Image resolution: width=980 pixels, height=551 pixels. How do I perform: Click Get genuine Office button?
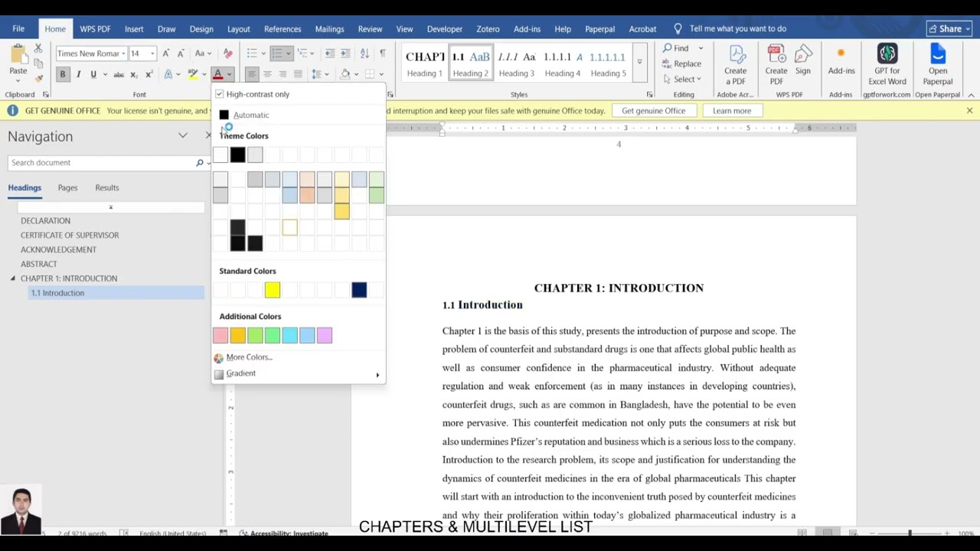653,111
